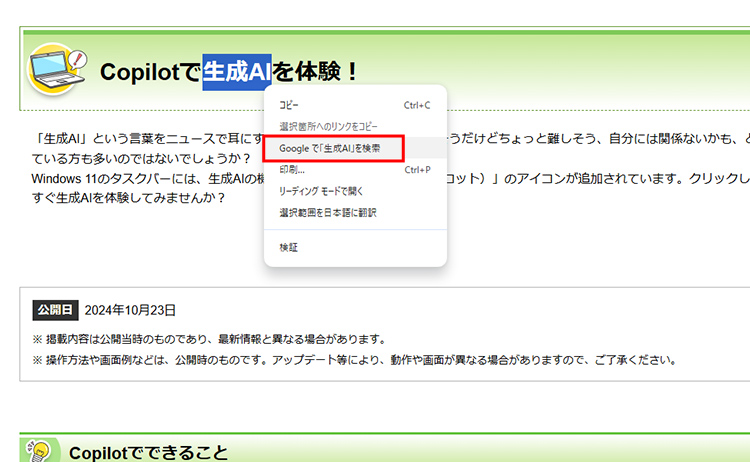The image size is (750, 462).
Task: Select Copy (コピー) in the context menu
Action: point(355,105)
